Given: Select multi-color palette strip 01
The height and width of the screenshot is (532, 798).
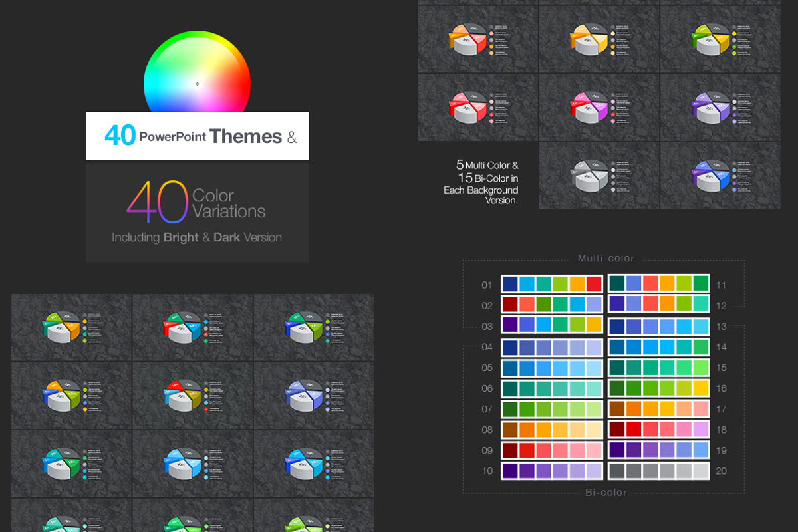Looking at the screenshot, I should (x=552, y=285).
